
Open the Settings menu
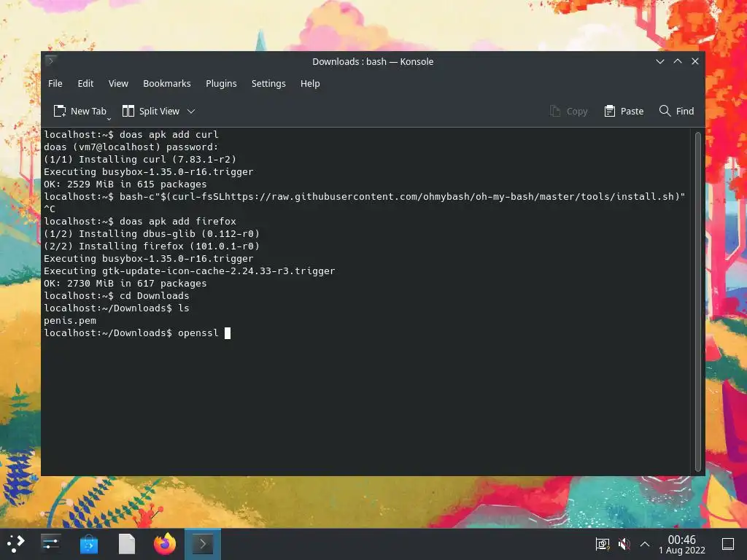(268, 83)
